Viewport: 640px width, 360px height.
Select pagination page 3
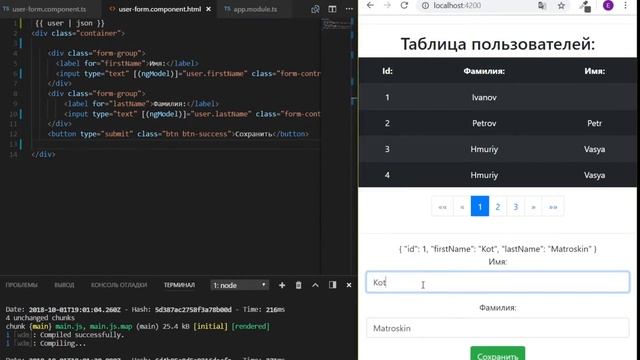tap(516, 207)
